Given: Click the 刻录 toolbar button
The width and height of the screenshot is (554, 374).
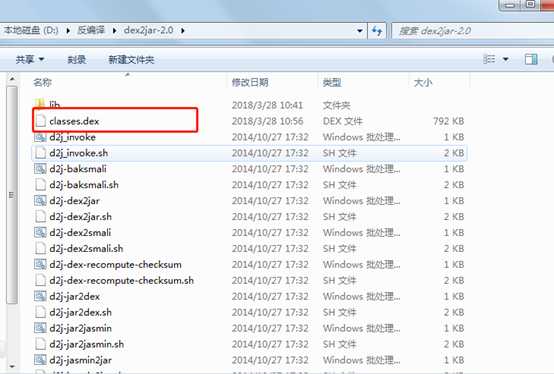Looking at the screenshot, I should coord(77,60).
